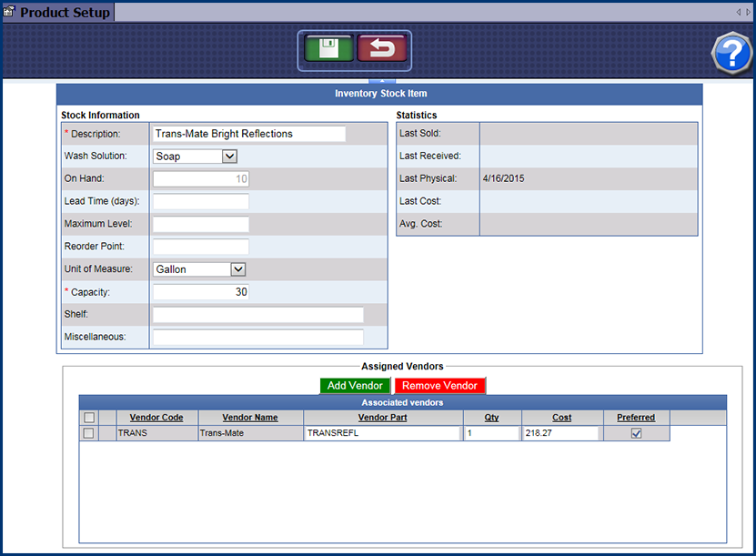Select the Product Setup tab
Image resolution: width=756 pixels, height=556 pixels.
click(65, 12)
